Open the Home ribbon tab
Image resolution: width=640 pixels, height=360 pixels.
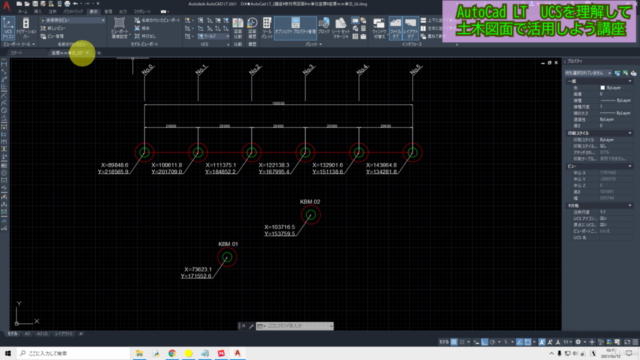(23, 11)
